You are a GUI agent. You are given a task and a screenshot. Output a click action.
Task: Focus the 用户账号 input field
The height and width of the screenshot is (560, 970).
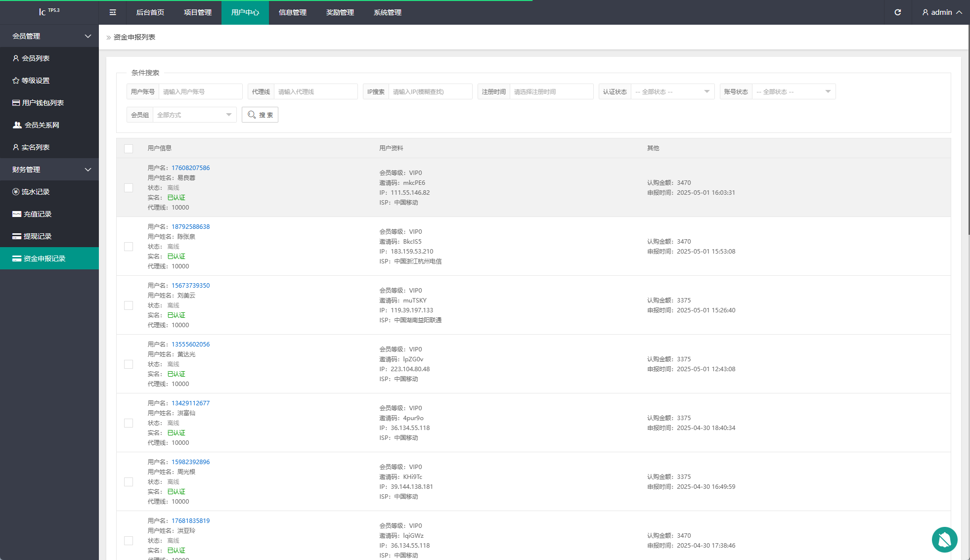[x=200, y=92]
